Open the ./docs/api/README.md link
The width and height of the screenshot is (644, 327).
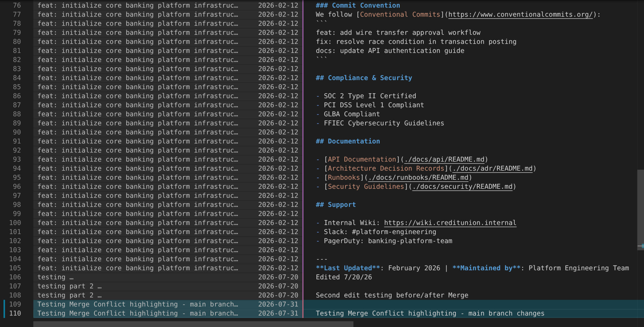coord(444,160)
